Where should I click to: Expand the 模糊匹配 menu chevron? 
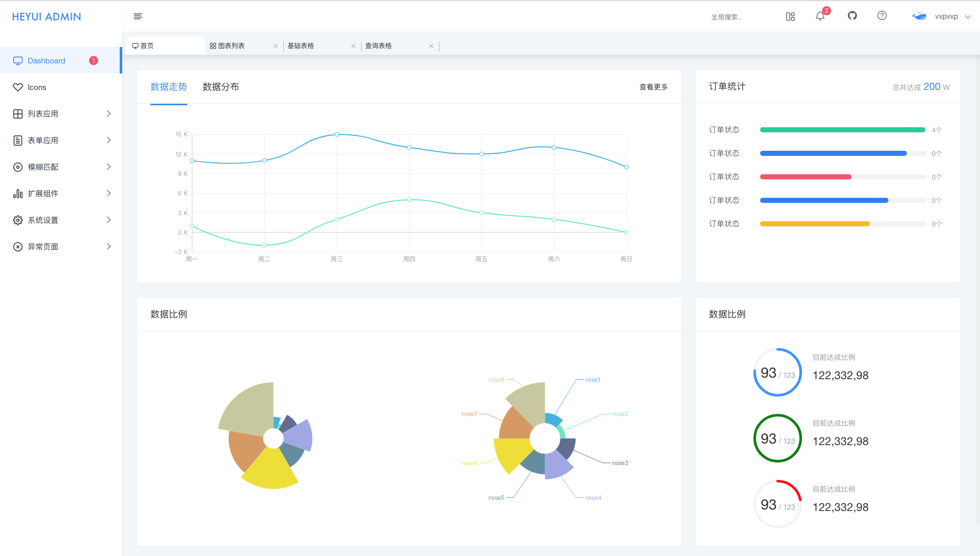(x=108, y=167)
